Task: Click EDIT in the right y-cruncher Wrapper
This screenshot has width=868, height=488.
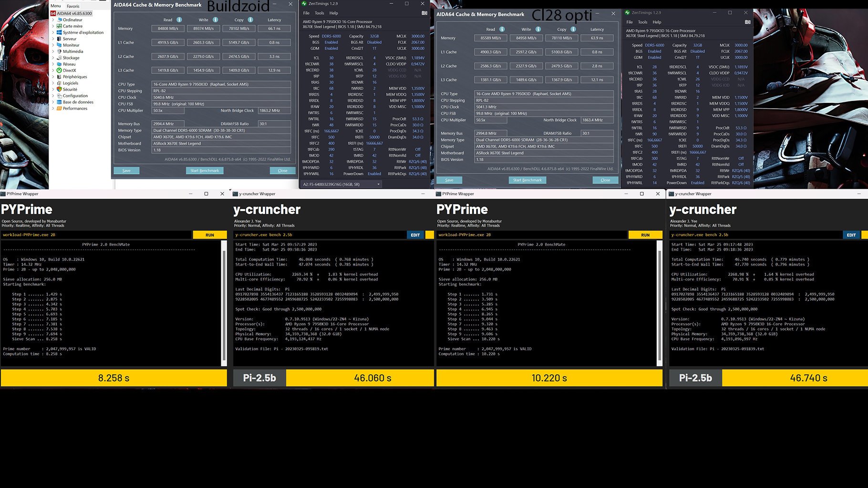Action: [x=851, y=235]
